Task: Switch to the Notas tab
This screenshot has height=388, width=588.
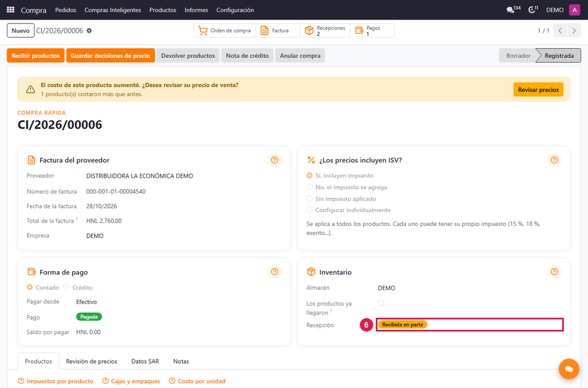Action: point(181,362)
